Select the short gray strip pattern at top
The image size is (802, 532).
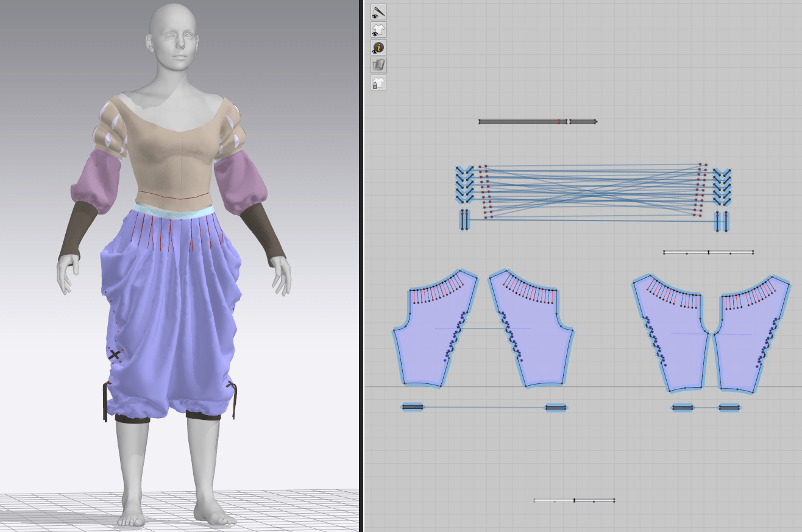pyautogui.click(x=583, y=122)
